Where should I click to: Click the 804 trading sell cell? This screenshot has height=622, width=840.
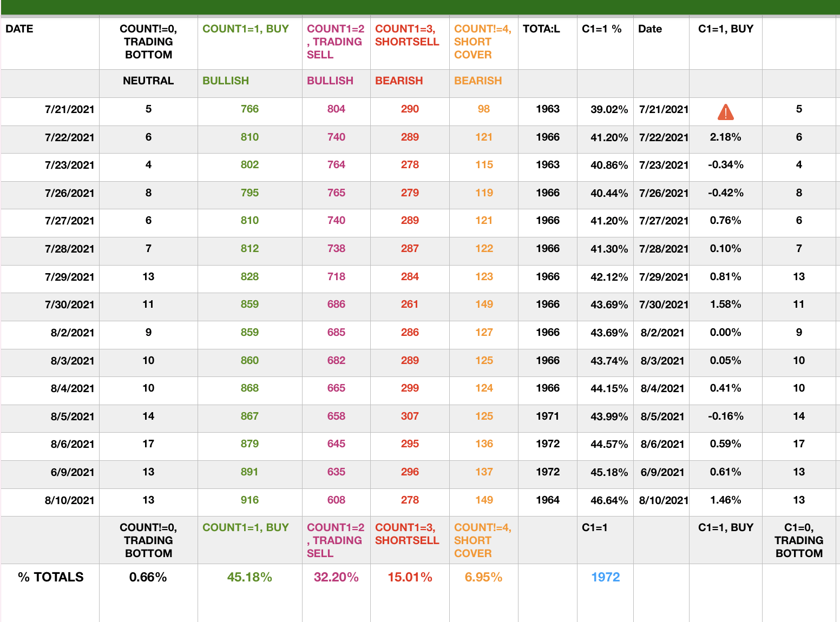coord(336,109)
